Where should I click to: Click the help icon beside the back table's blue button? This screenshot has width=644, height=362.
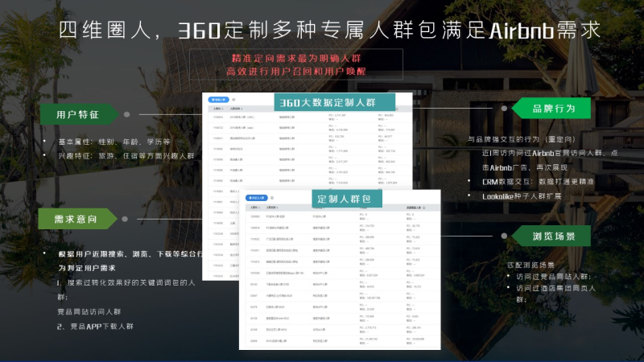click(x=233, y=100)
